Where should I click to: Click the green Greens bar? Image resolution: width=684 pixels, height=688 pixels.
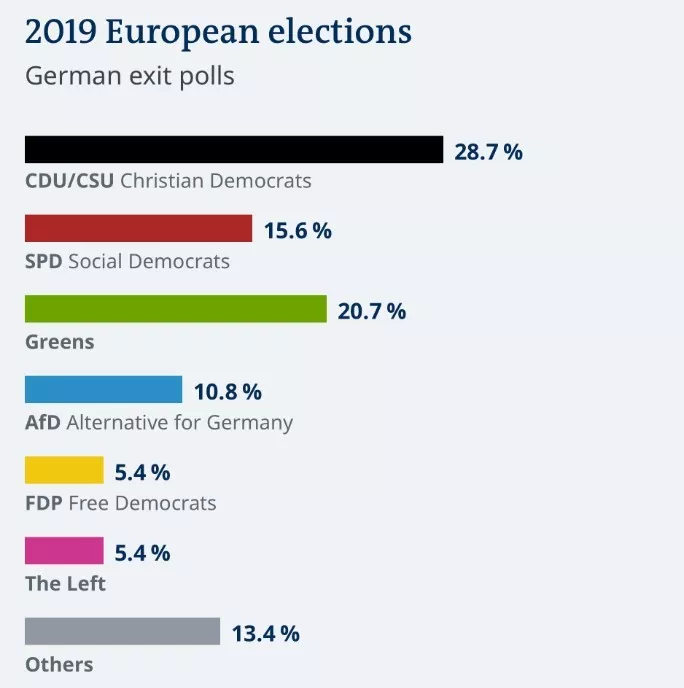[x=176, y=309]
